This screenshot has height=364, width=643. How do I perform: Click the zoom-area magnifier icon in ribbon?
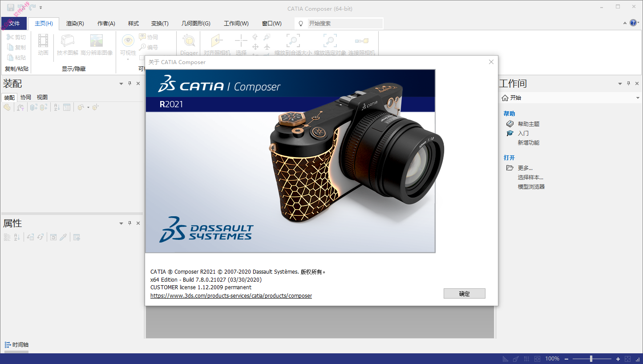267,37
